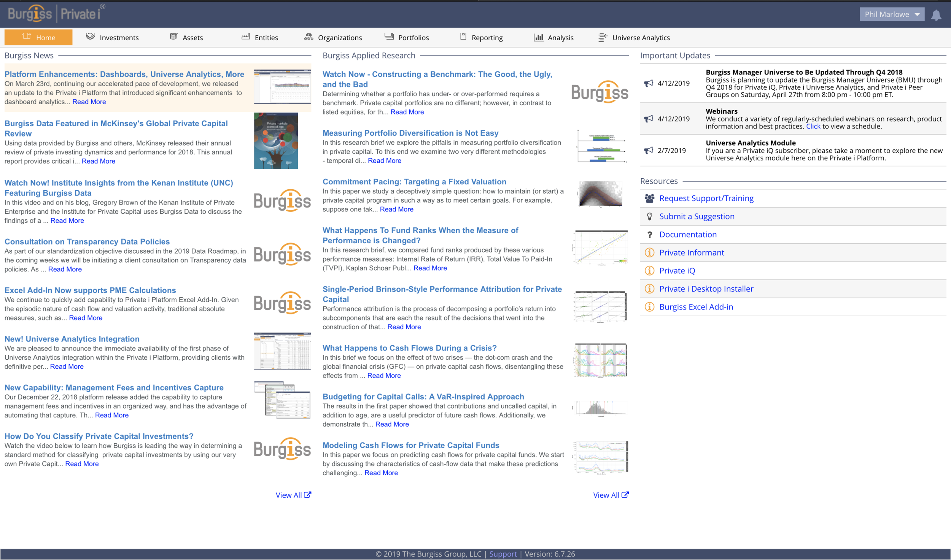951x560 pixels.
Task: Open Cash Flows During a Crisis headline
Action: click(x=410, y=348)
